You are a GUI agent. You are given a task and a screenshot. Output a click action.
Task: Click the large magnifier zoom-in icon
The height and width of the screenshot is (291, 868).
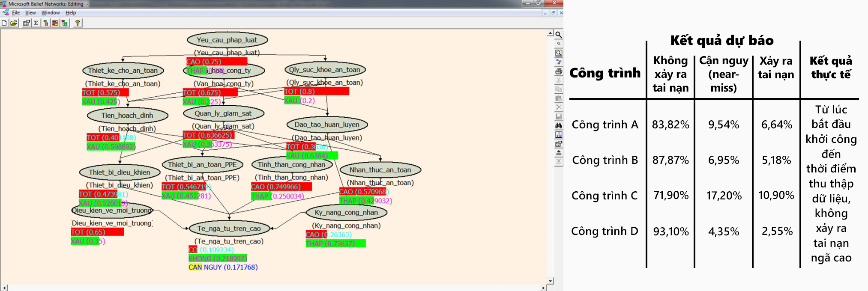pos(559,35)
